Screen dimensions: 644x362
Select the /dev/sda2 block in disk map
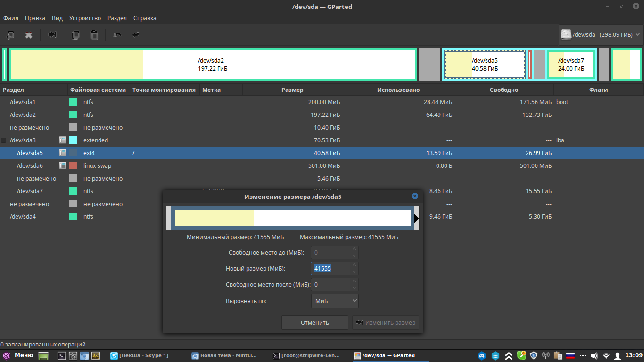pyautogui.click(x=212, y=65)
